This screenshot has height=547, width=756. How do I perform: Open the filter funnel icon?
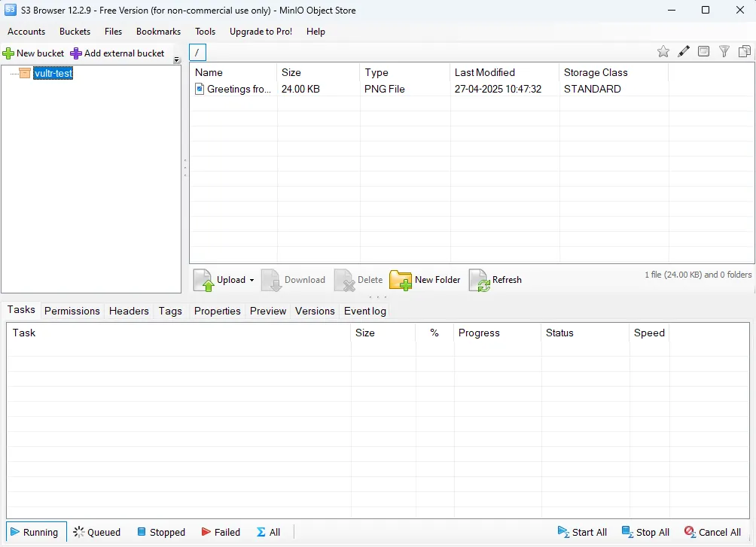724,52
